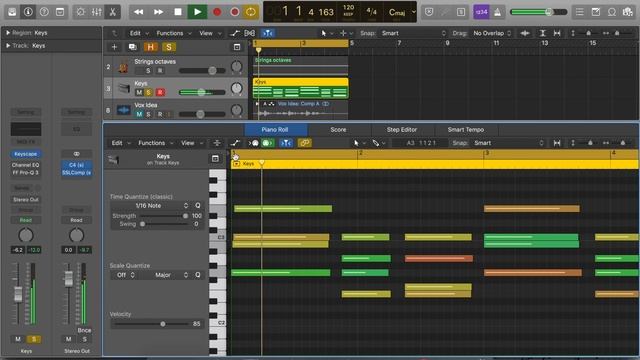
Task: Open Tracks area Edit menu
Action: (139, 33)
